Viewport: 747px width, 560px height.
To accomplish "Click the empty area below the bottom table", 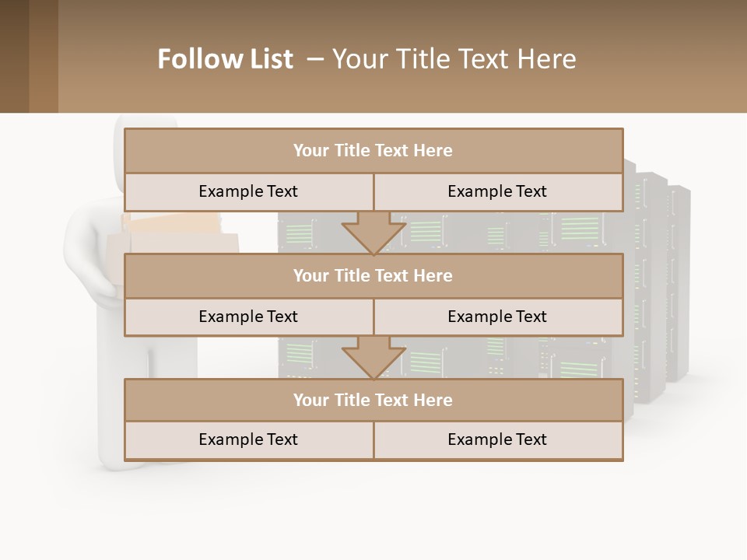I will click(373, 506).
